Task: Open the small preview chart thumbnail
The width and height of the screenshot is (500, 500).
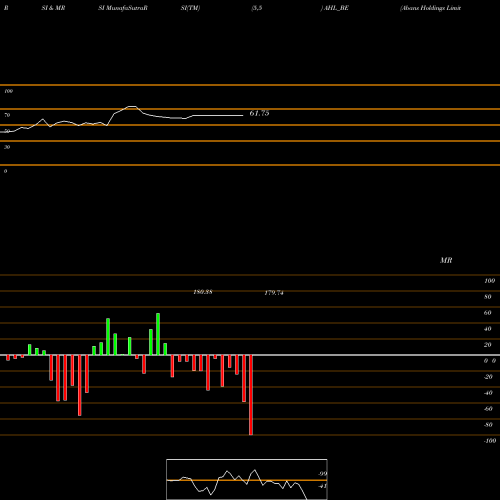Action: [247, 479]
